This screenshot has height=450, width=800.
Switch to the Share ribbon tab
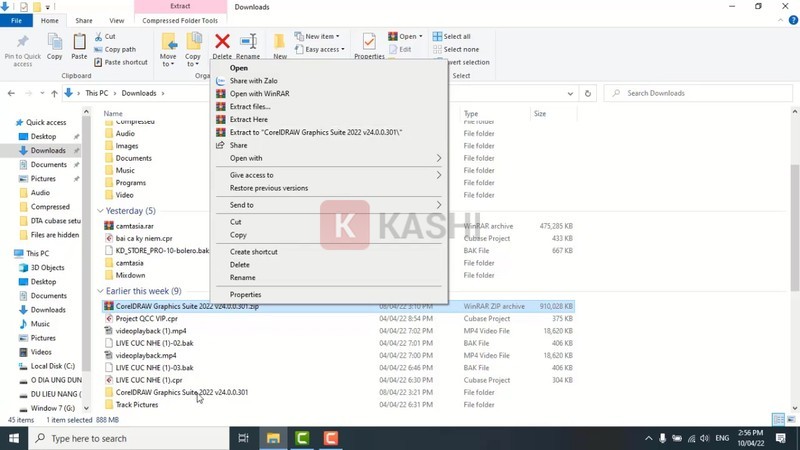[84, 20]
